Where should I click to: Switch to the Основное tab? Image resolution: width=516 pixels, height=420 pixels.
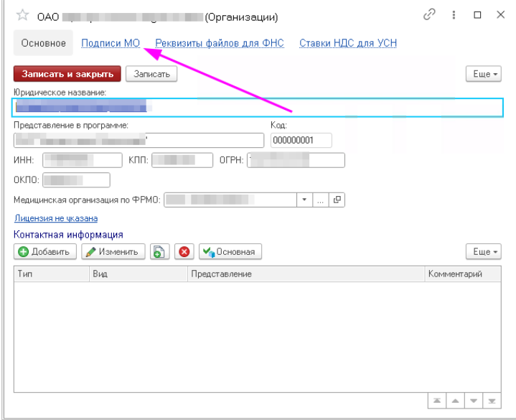point(43,43)
